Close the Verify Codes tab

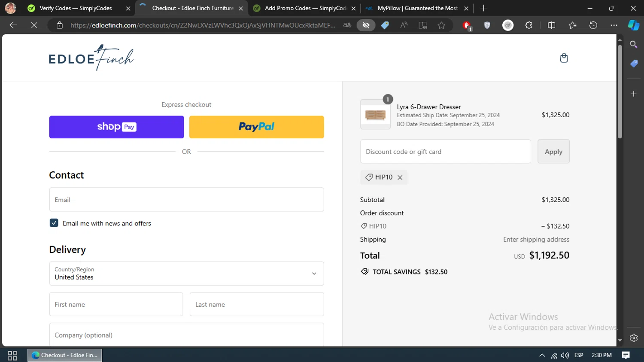[x=128, y=8]
